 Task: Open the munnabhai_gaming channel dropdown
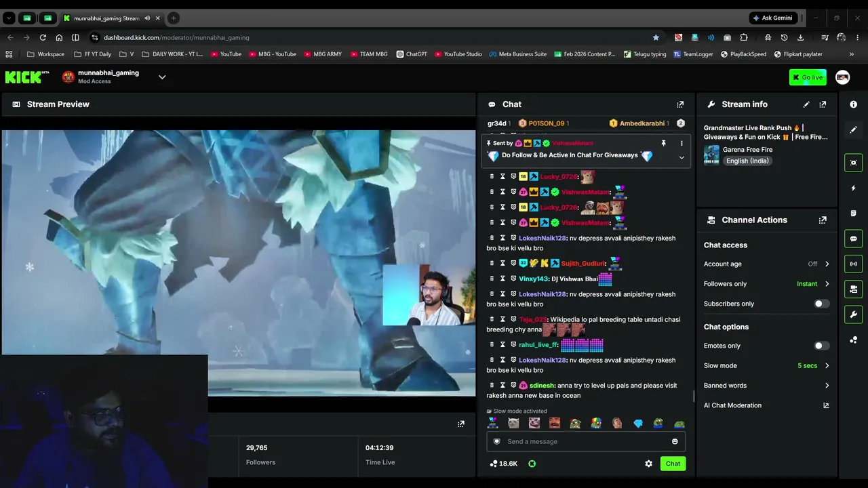[162, 77]
